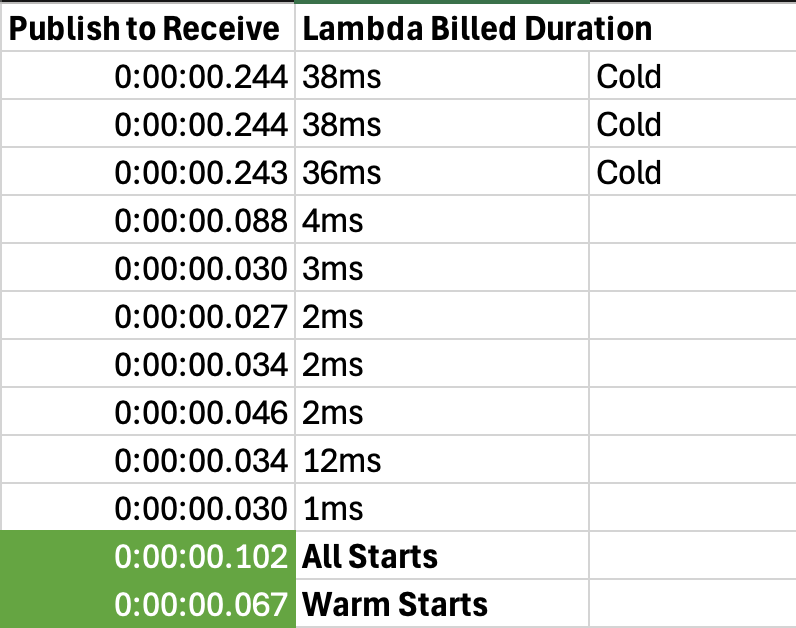Select the 12ms duration cell
Screen dimensions: 796x628
(x=341, y=461)
